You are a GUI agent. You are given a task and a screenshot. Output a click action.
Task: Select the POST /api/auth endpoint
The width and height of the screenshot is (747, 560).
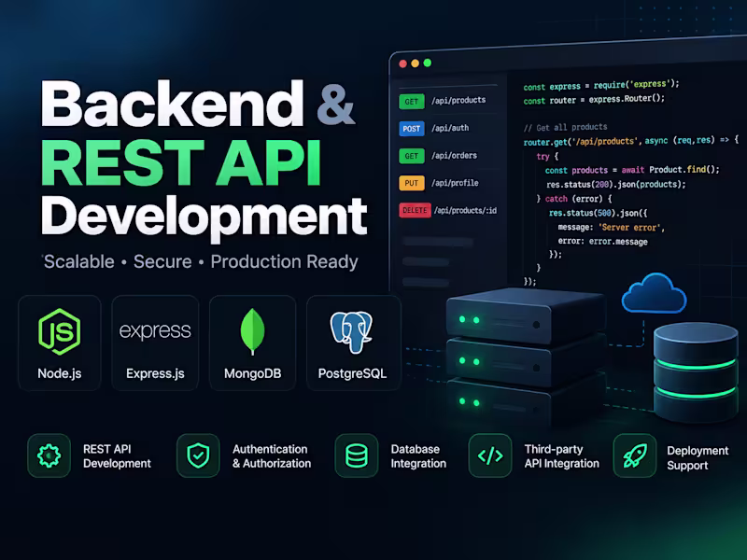click(x=434, y=129)
